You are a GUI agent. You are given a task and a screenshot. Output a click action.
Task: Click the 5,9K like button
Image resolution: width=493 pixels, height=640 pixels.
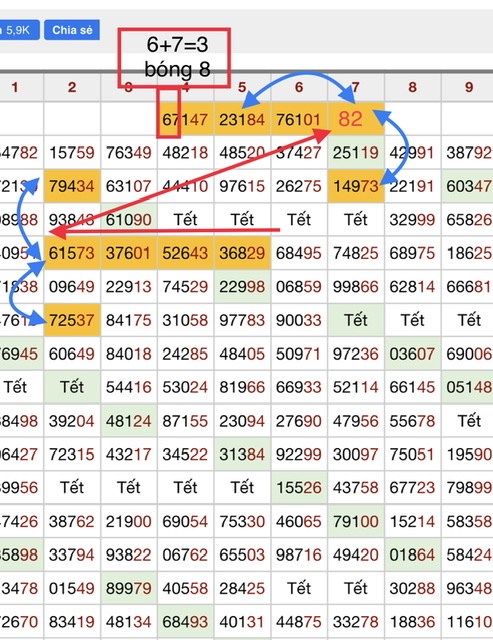[x=18, y=30]
